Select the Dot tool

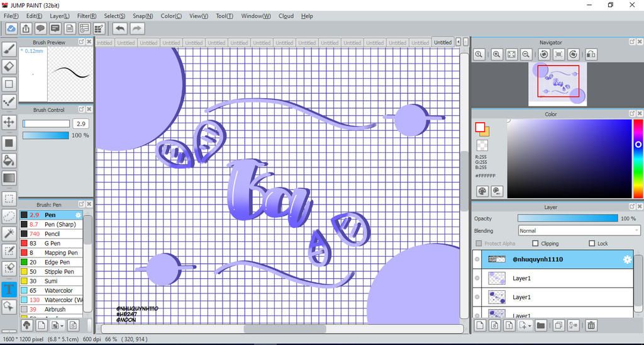[9, 101]
